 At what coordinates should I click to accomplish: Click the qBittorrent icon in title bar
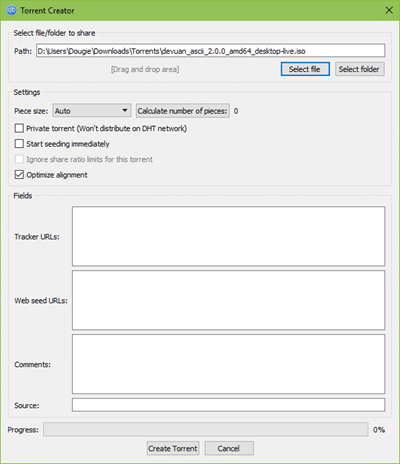coord(11,10)
